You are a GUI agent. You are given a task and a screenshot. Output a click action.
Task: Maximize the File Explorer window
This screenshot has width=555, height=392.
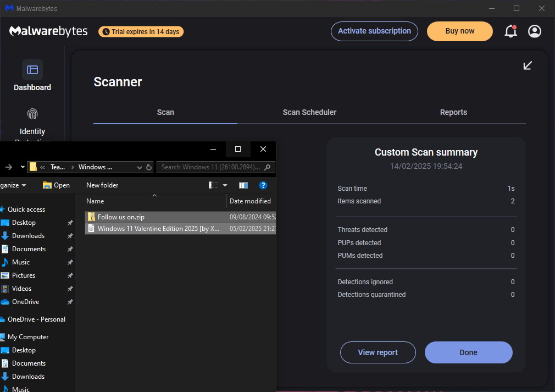pyautogui.click(x=238, y=149)
